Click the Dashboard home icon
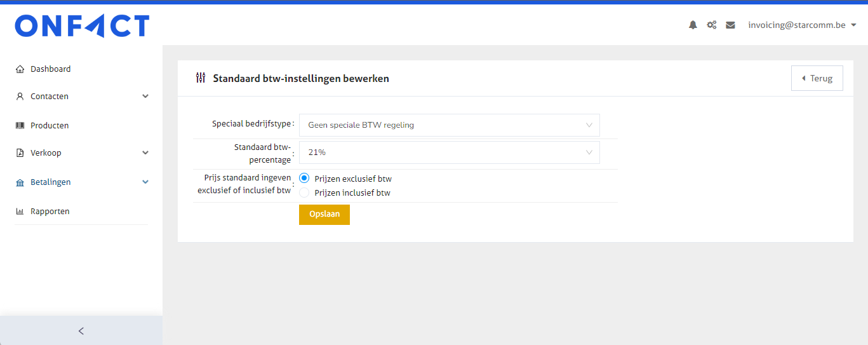 click(x=20, y=69)
